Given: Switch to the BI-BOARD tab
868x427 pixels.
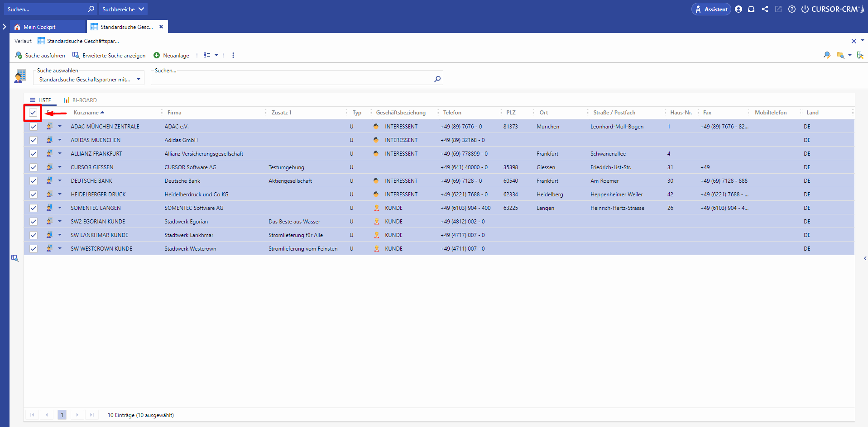Looking at the screenshot, I should point(80,100).
